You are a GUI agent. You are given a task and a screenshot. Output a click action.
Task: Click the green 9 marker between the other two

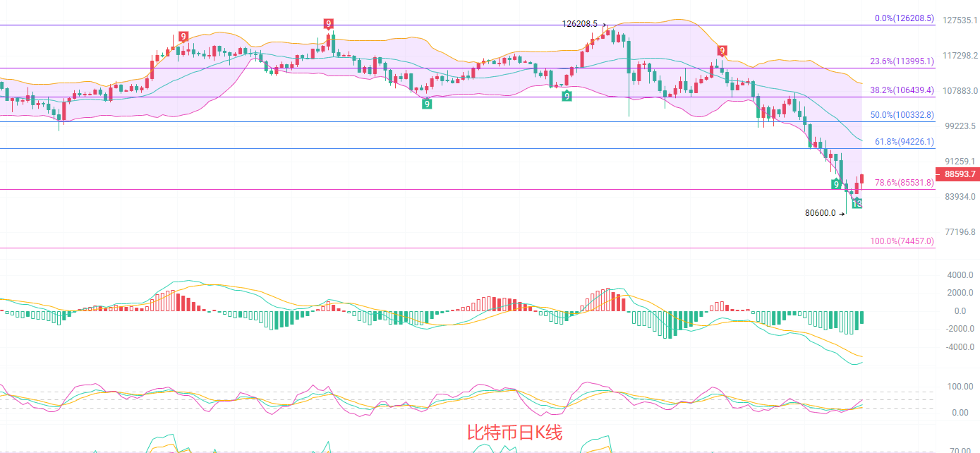point(567,95)
